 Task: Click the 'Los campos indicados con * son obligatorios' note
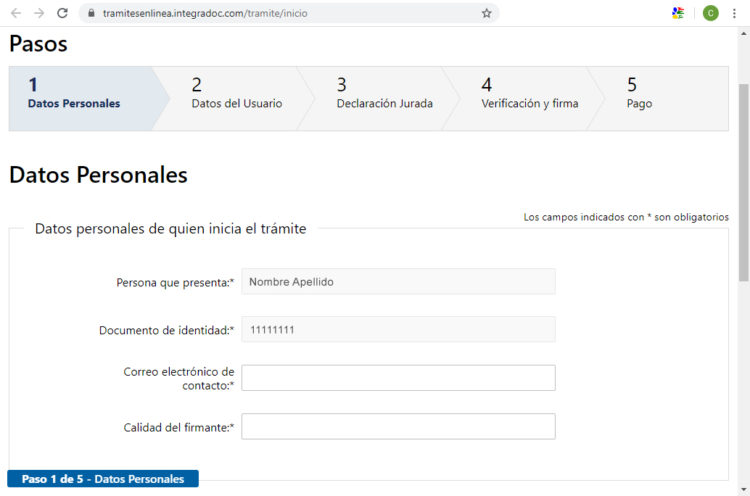[x=626, y=217]
